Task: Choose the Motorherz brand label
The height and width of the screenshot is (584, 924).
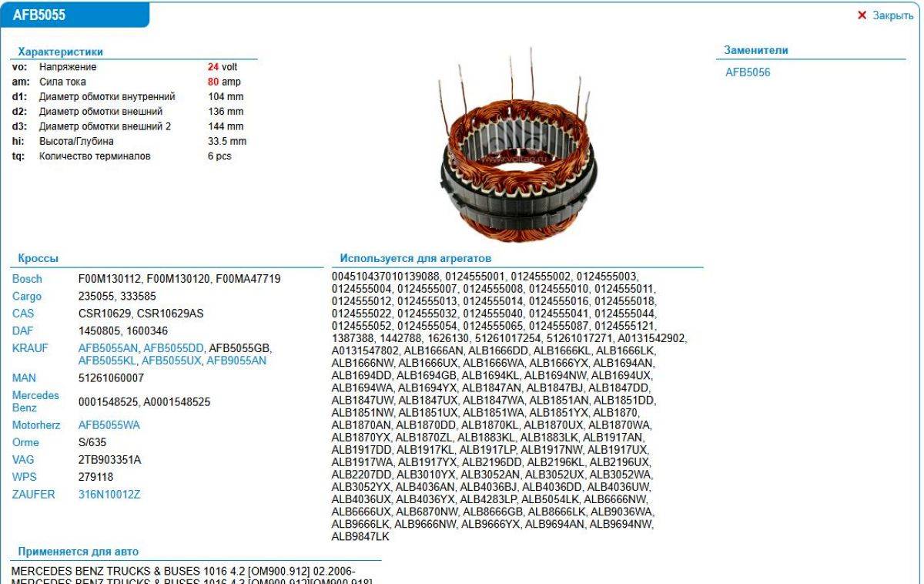Action: coord(36,425)
